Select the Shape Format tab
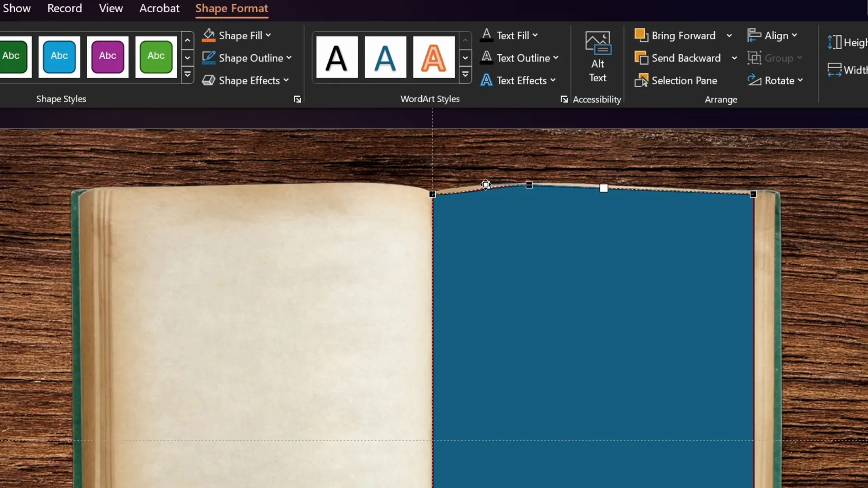Screen dimensions: 868x488 (x=231, y=8)
